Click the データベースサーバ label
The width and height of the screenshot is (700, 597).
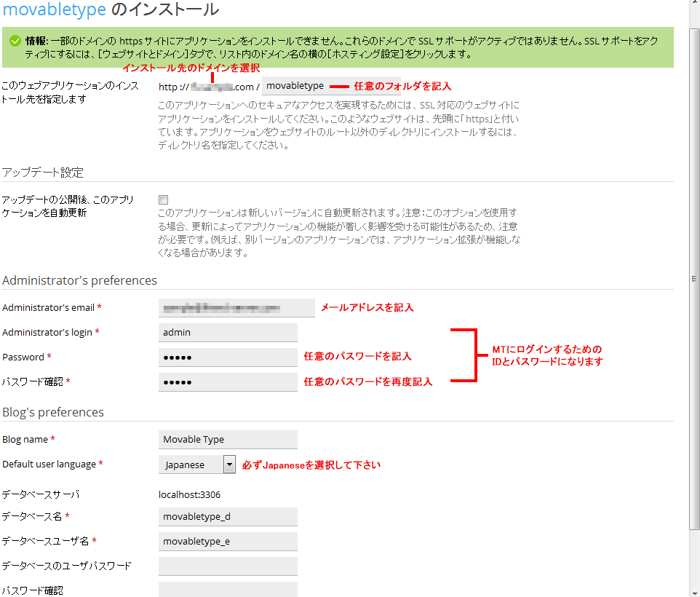click(x=41, y=495)
